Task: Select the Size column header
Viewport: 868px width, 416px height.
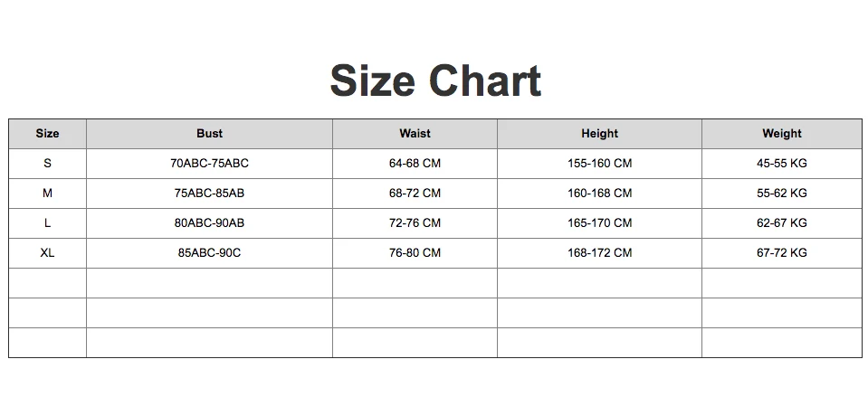Action: [x=47, y=133]
